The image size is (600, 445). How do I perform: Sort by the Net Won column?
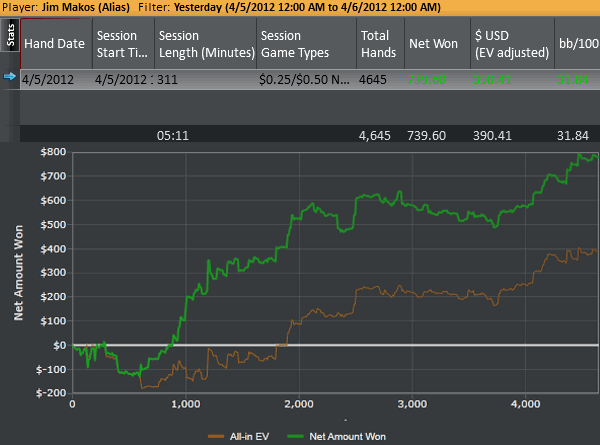437,44
